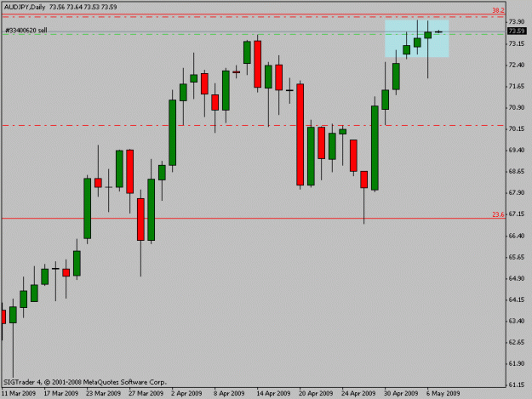The height and width of the screenshot is (399, 532).
Task: Click the last small doji candle on chart
Action: 438,31
